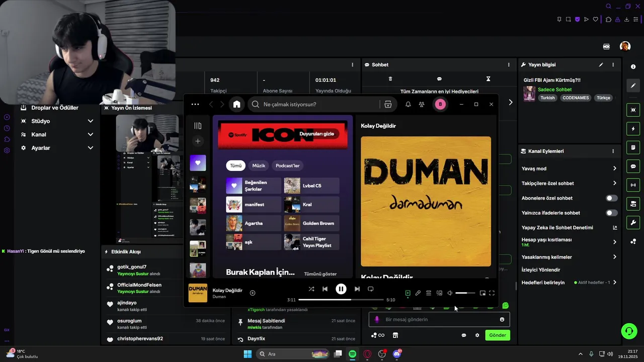Enter Spotify full screen mode

pos(492,293)
